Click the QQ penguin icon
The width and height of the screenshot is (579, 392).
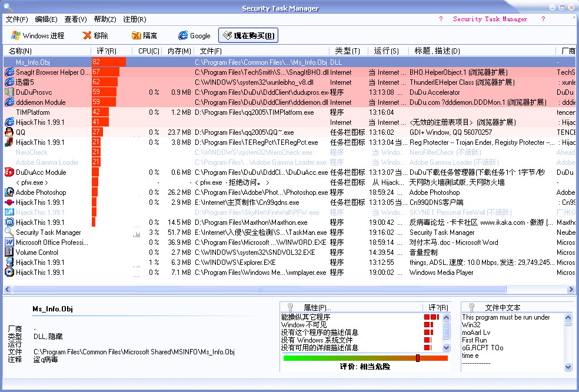tap(9, 132)
